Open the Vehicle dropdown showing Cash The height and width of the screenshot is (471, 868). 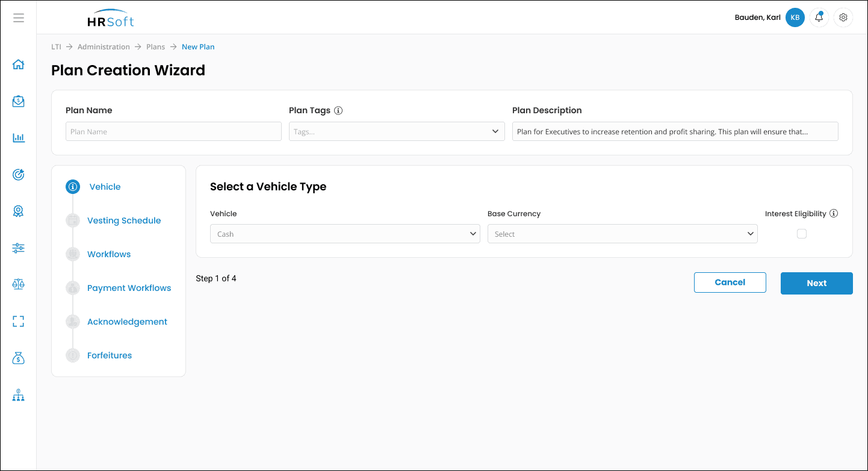click(345, 234)
